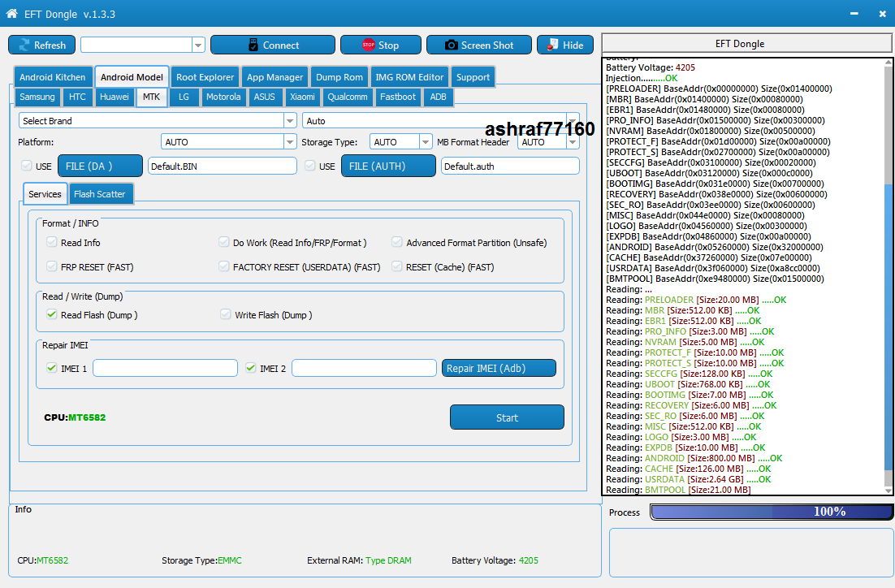Image resolution: width=895 pixels, height=588 pixels.
Task: Enable Write Flash (Dump) checkbox
Action: coord(226,314)
